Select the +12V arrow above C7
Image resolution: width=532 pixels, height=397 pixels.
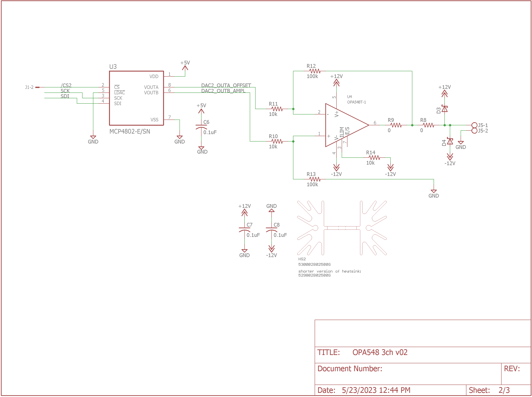(245, 212)
